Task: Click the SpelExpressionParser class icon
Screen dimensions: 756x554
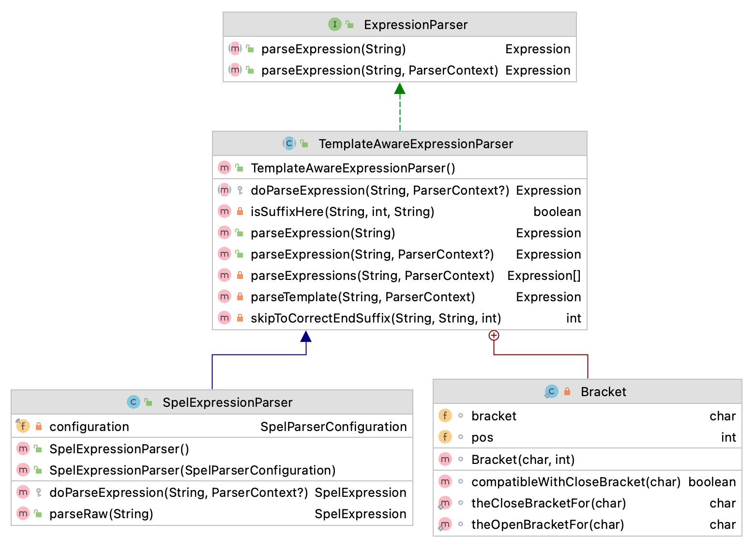Action: 134,402
